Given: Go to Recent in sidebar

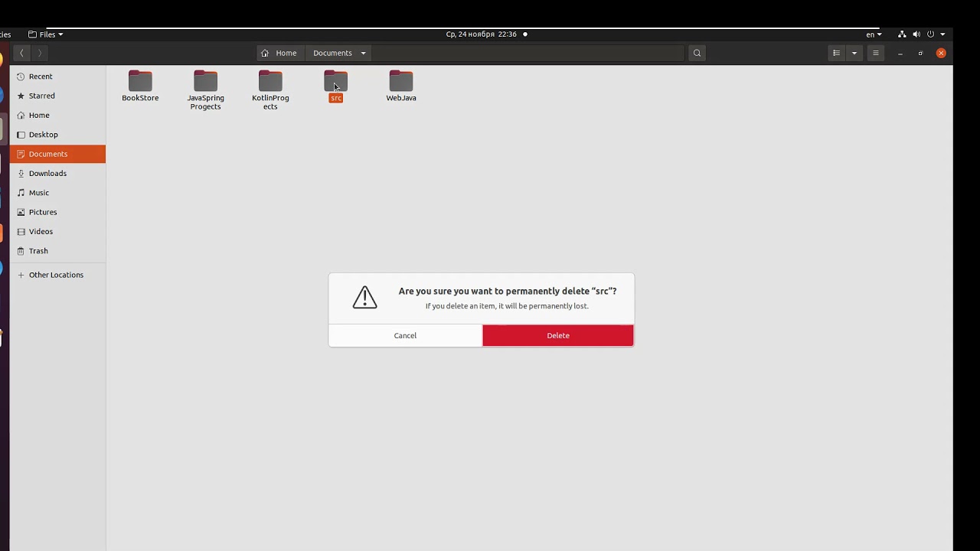Looking at the screenshot, I should 58,77.
